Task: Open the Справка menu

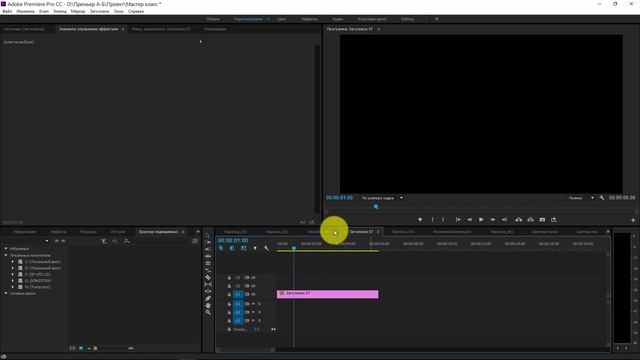Action: click(136, 11)
